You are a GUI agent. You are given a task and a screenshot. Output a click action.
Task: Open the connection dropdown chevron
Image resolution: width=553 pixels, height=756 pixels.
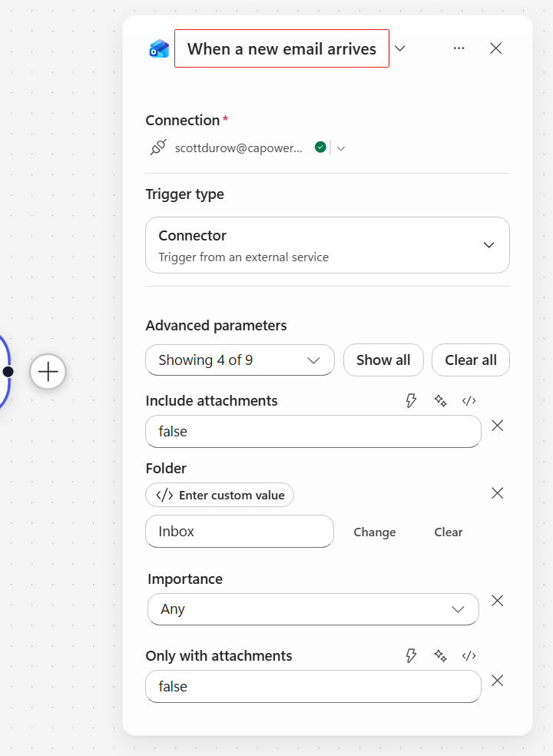click(341, 148)
